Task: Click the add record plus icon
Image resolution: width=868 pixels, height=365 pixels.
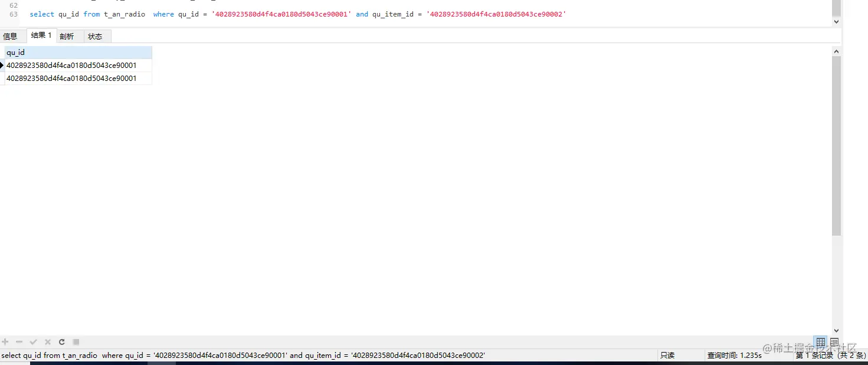Action: click(5, 342)
